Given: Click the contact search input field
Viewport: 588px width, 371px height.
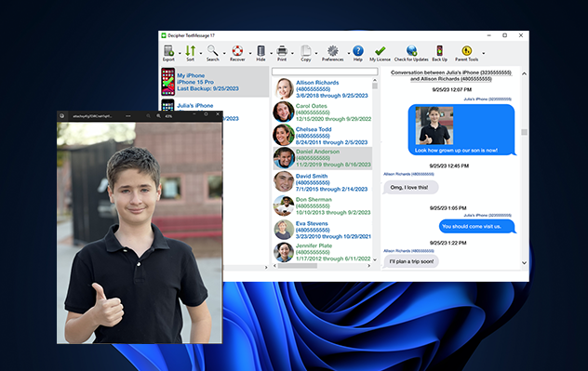Looking at the screenshot, I should pyautogui.click(x=325, y=72).
